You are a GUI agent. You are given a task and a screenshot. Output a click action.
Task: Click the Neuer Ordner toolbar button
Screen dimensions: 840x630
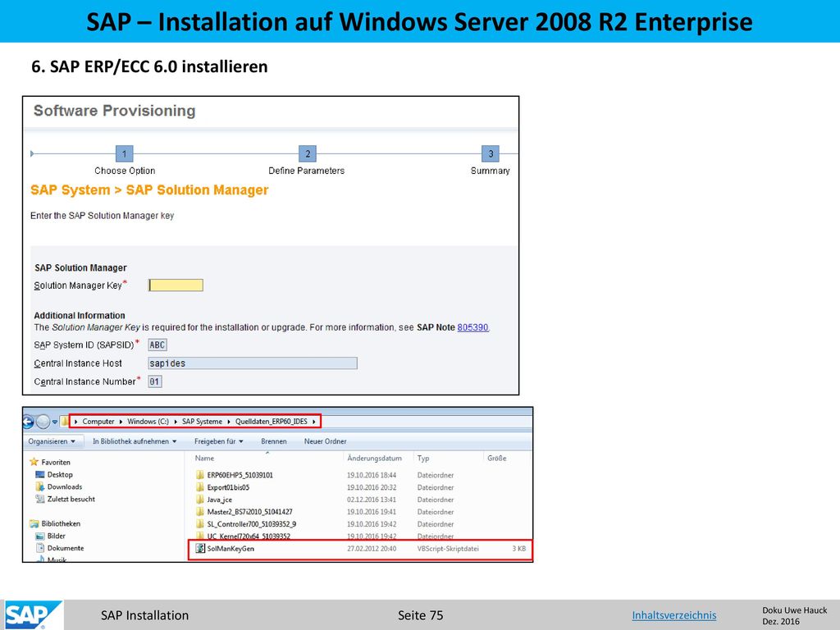(x=325, y=441)
